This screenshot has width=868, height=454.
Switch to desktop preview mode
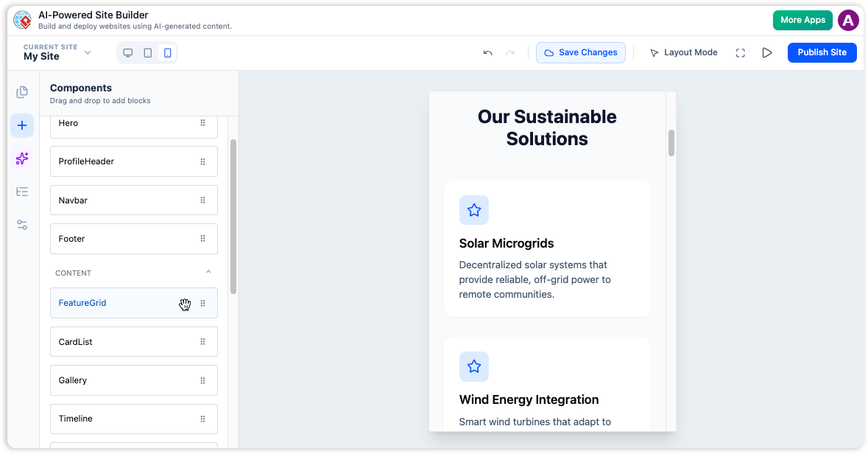(127, 52)
